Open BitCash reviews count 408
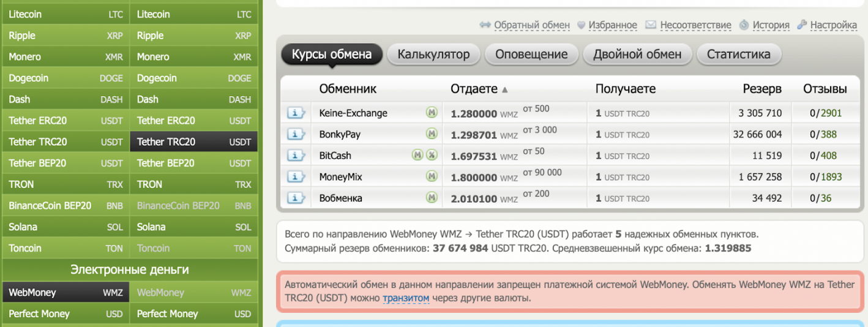 coord(829,156)
